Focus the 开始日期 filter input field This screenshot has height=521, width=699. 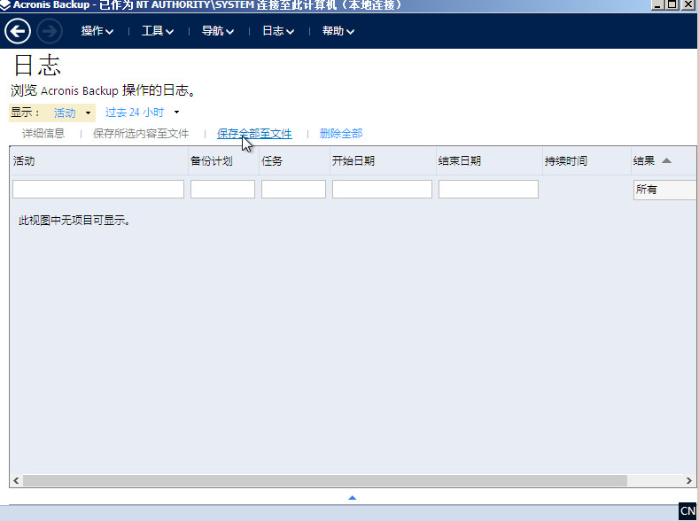382,189
